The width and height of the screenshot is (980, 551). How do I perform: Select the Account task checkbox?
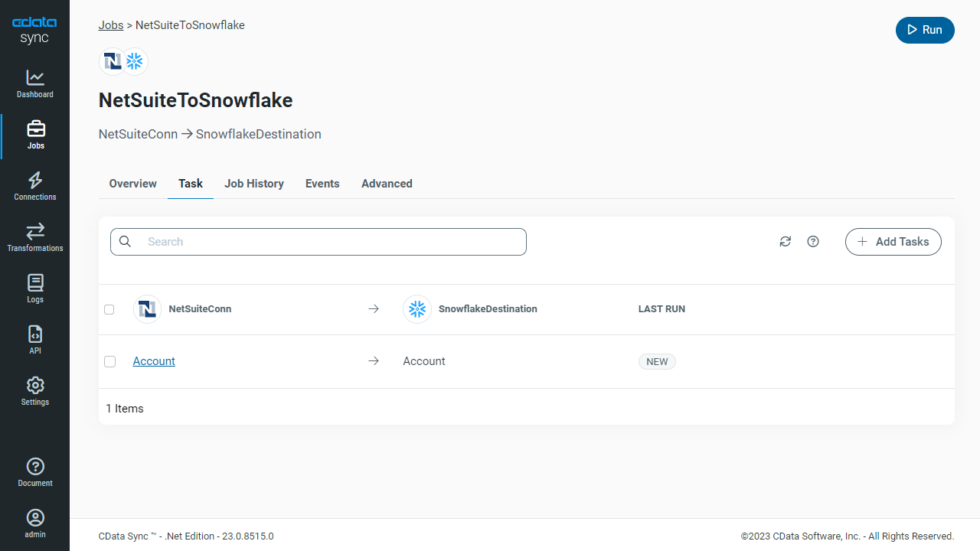[x=109, y=361]
